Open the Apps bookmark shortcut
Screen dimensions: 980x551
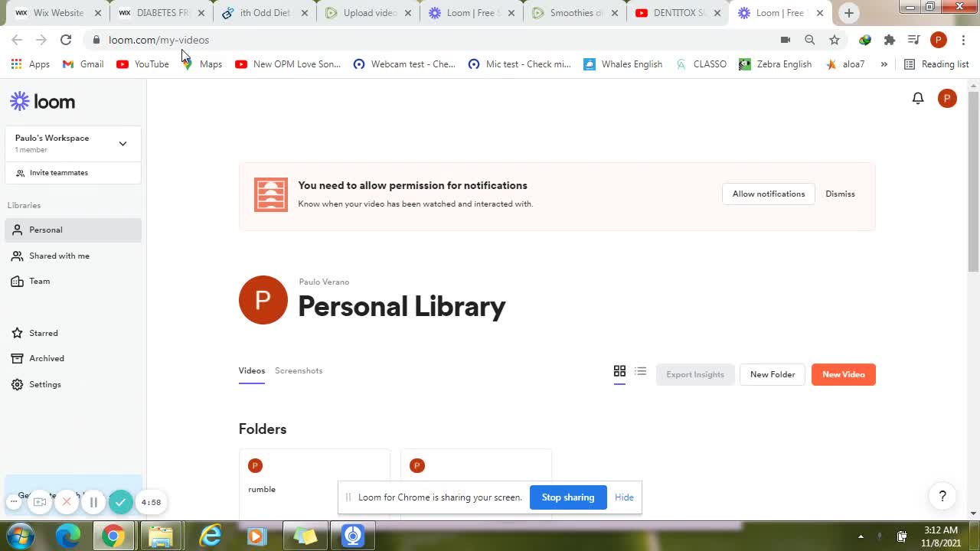pos(31,64)
